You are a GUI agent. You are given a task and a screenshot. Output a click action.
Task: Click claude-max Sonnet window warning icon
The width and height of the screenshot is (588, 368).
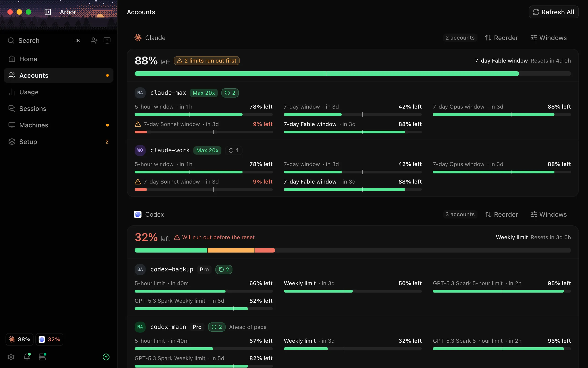click(138, 124)
